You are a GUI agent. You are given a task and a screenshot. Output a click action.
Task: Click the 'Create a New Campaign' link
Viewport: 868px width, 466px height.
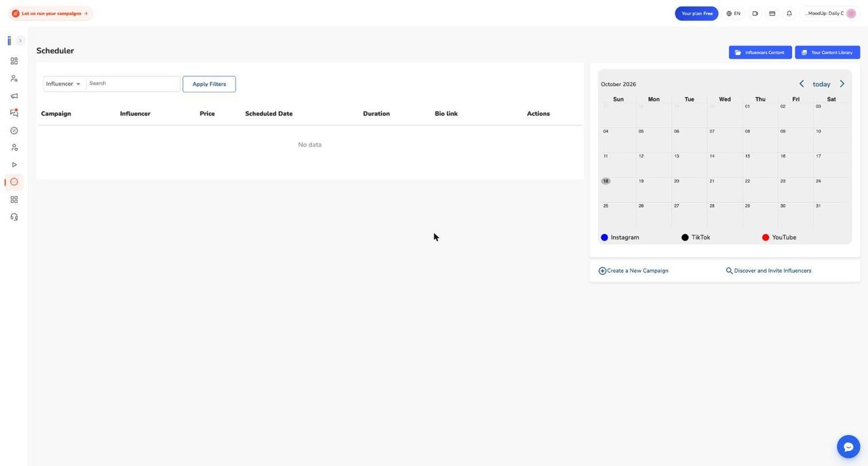tap(637, 271)
